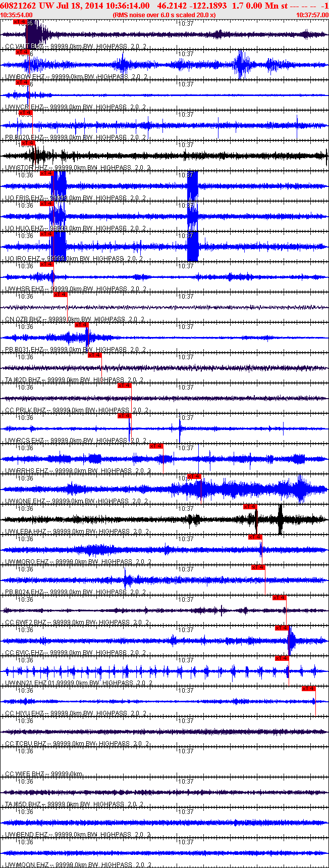
Task: Select the CC PRLK BHZ trace label
Action: tap(77, 410)
